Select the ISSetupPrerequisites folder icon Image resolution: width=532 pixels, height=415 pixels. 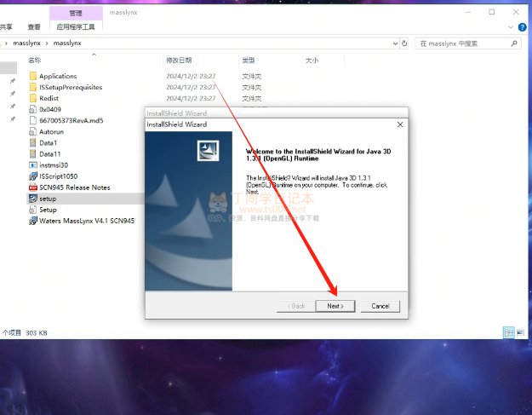[33, 87]
